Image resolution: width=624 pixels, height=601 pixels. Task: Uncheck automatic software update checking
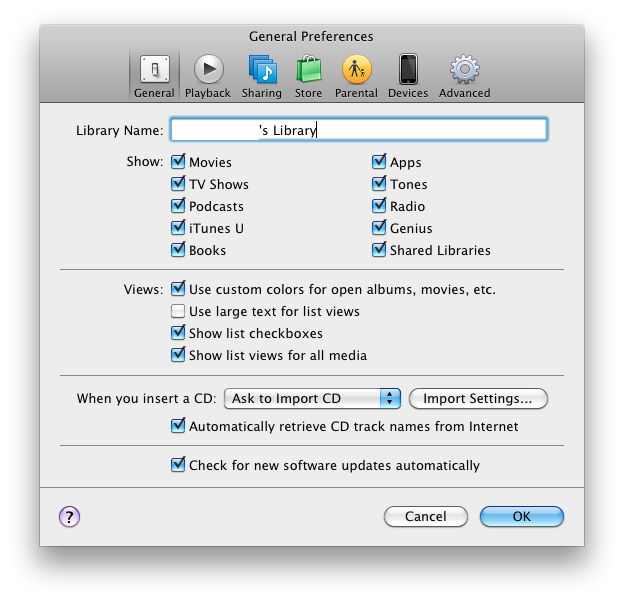coord(178,464)
